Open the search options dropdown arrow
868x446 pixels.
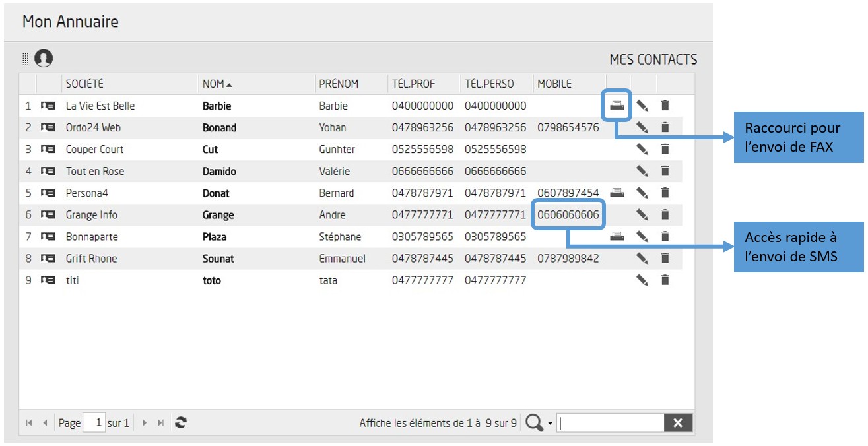click(550, 424)
